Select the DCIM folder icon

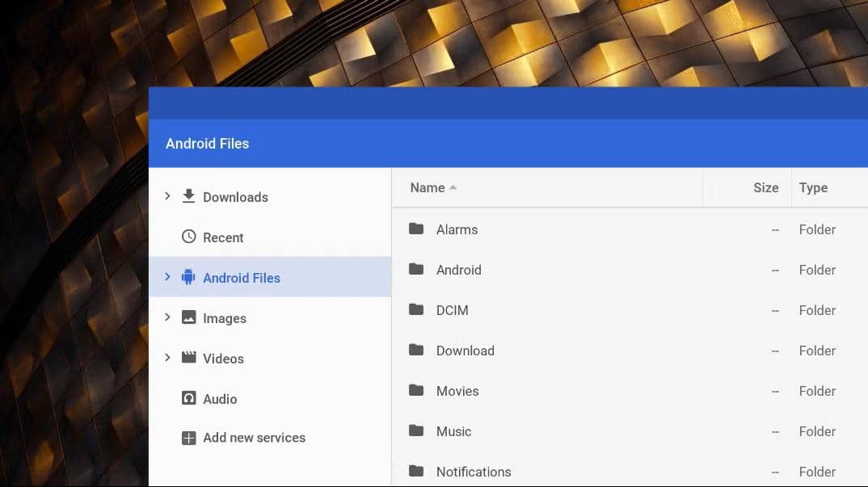[x=415, y=310]
